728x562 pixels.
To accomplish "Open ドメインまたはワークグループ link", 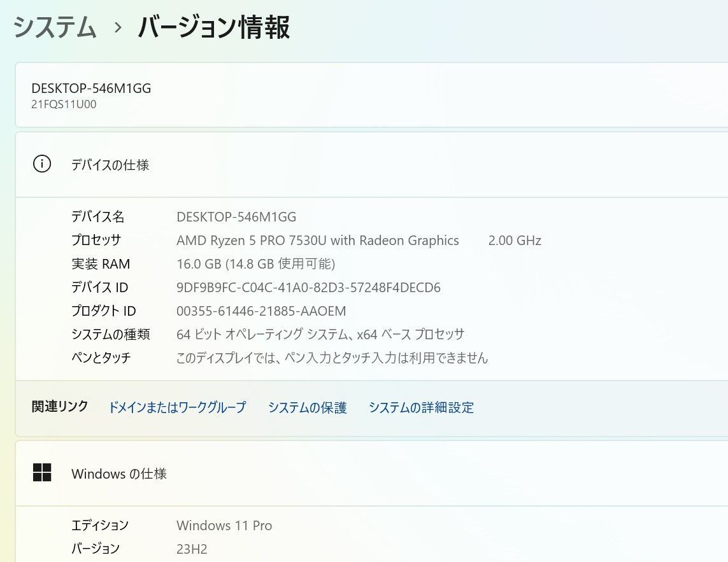I will point(177,407).
